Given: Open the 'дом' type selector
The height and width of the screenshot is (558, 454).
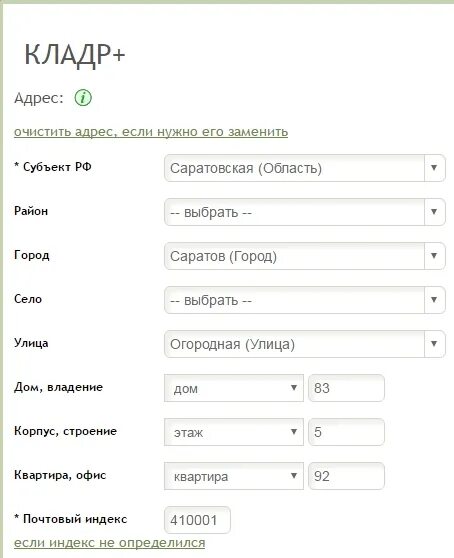Looking at the screenshot, I should pos(234,388).
